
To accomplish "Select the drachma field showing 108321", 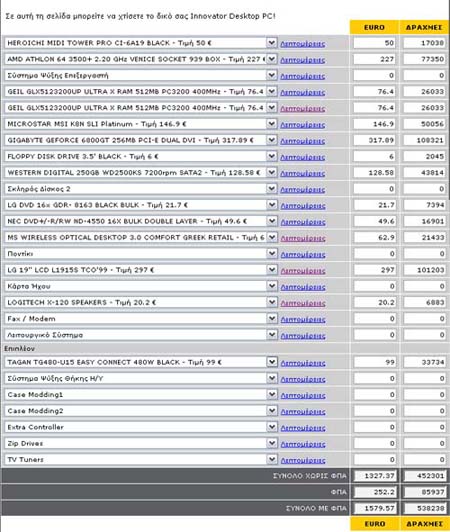I will pos(424,140).
